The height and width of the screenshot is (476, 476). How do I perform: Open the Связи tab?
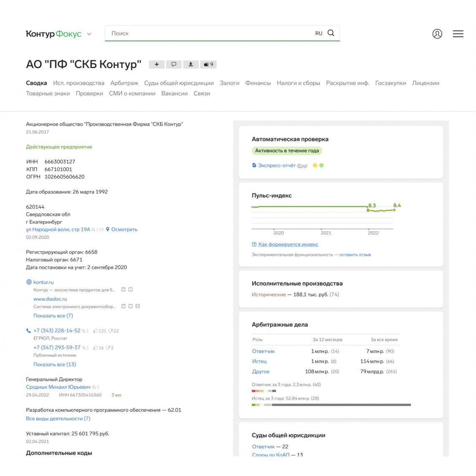(x=202, y=94)
